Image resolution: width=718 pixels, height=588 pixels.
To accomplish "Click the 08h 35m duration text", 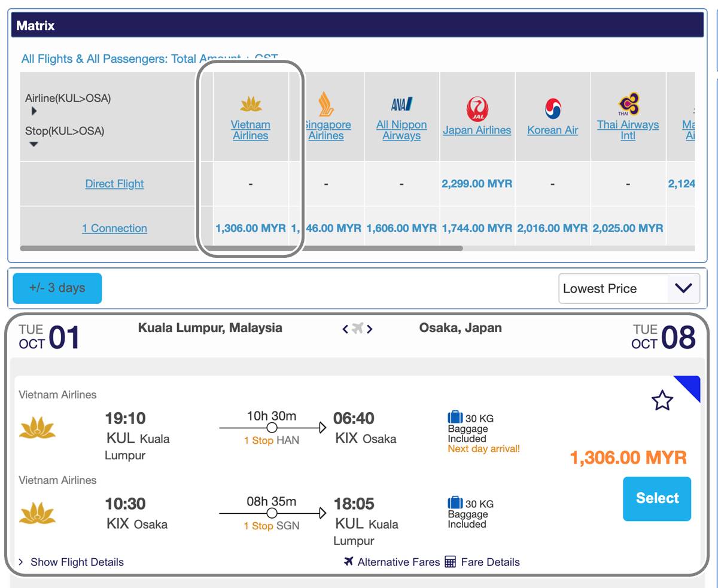I will click(x=272, y=501).
